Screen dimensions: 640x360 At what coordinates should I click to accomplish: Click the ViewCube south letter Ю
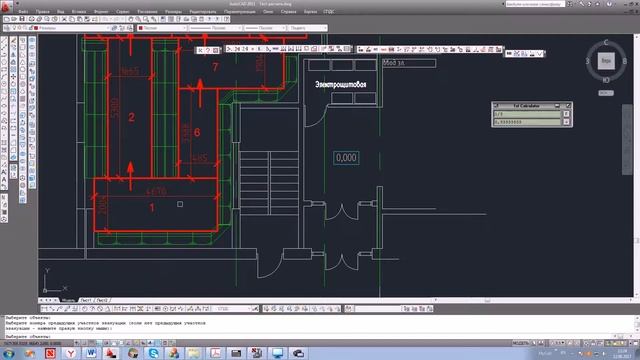tap(606, 80)
